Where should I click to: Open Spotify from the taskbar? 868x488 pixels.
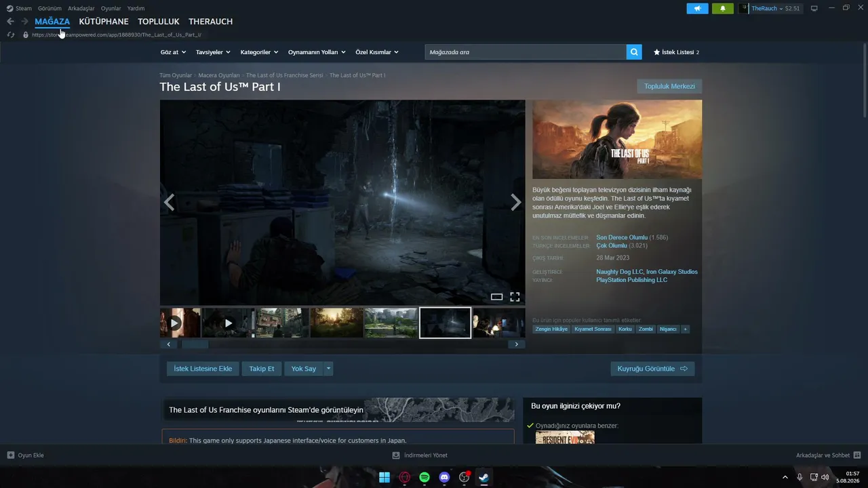(425, 477)
